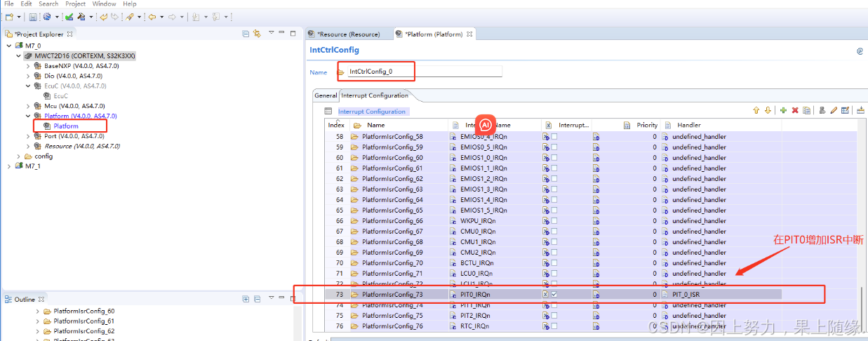Select Resource module tree item
The width and height of the screenshot is (868, 341).
(76, 146)
